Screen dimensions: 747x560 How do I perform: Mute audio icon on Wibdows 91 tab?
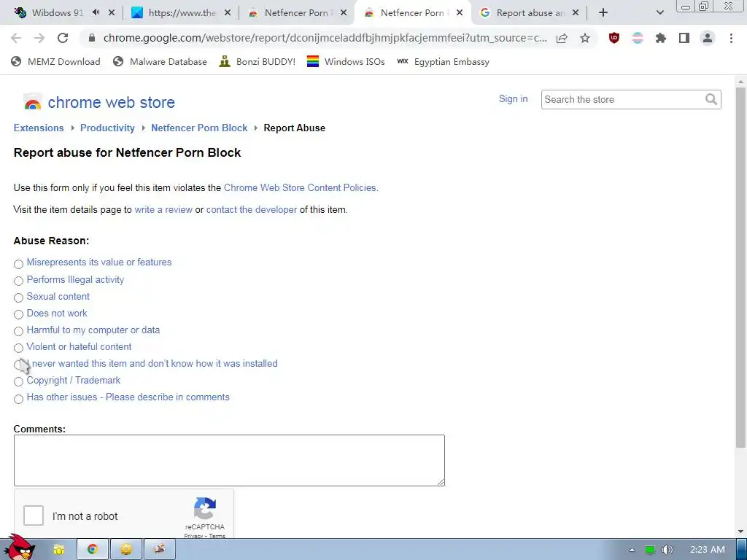tap(96, 12)
